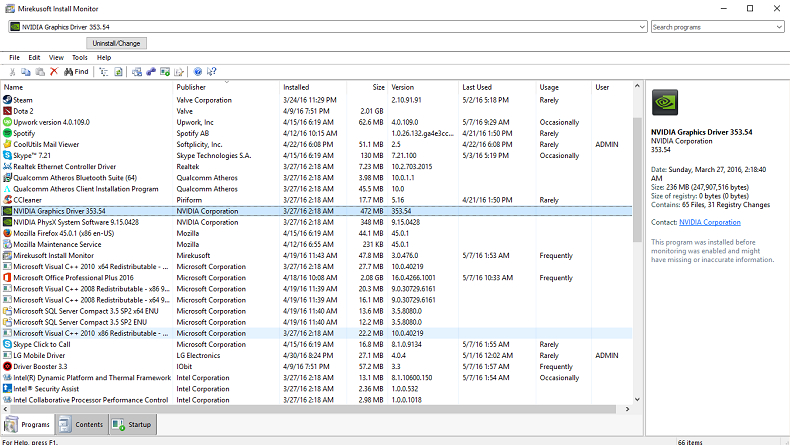Sort by the Usage column header

563,87
